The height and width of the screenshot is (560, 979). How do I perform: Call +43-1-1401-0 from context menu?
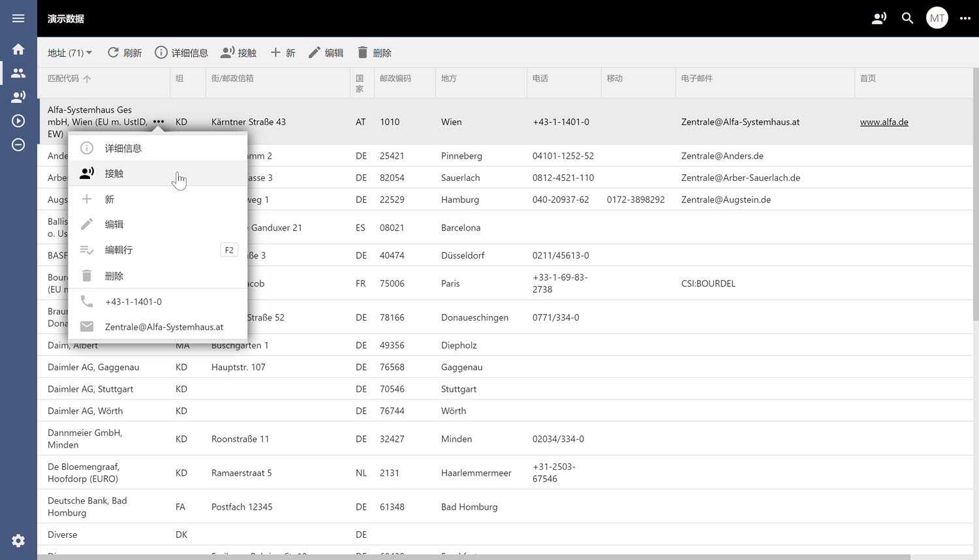(x=133, y=302)
